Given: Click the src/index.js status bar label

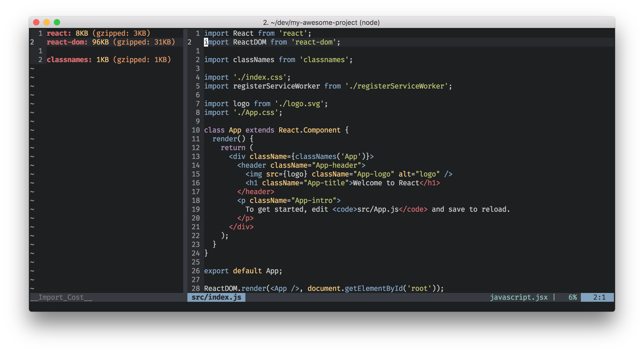Looking at the screenshot, I should pyautogui.click(x=216, y=297).
